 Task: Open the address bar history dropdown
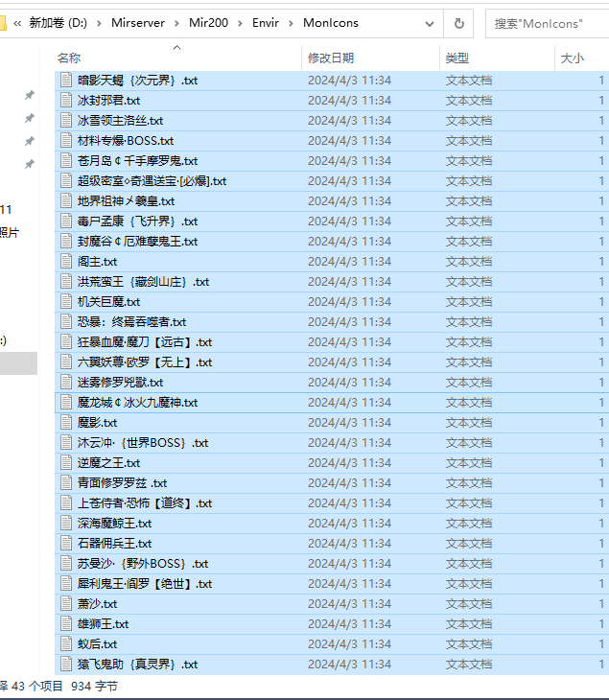point(430,24)
